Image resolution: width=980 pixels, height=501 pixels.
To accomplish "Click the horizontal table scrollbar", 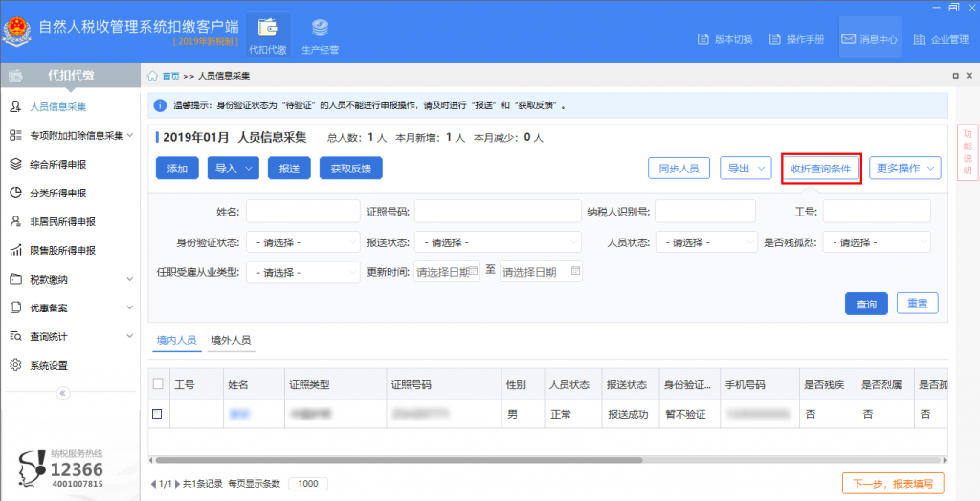I will 399,460.
